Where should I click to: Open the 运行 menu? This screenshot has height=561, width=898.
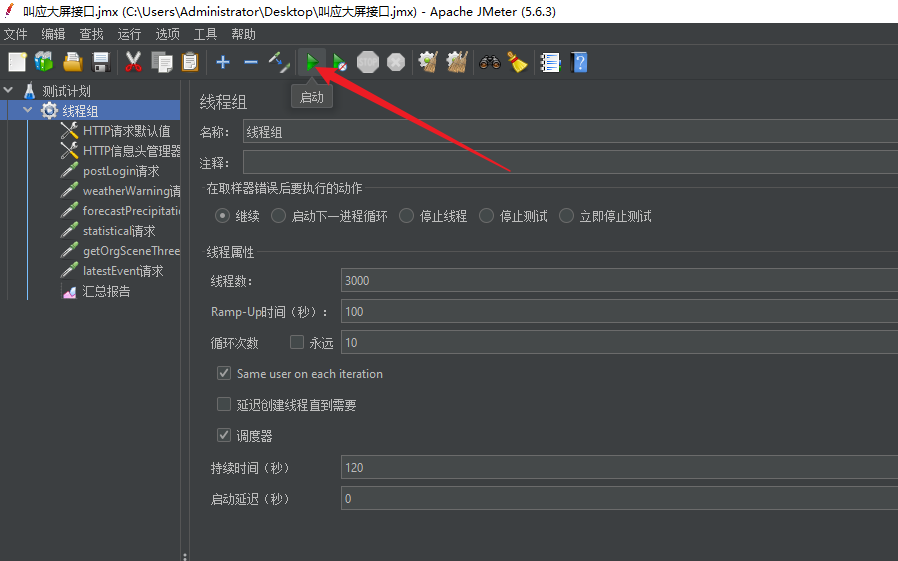point(129,34)
